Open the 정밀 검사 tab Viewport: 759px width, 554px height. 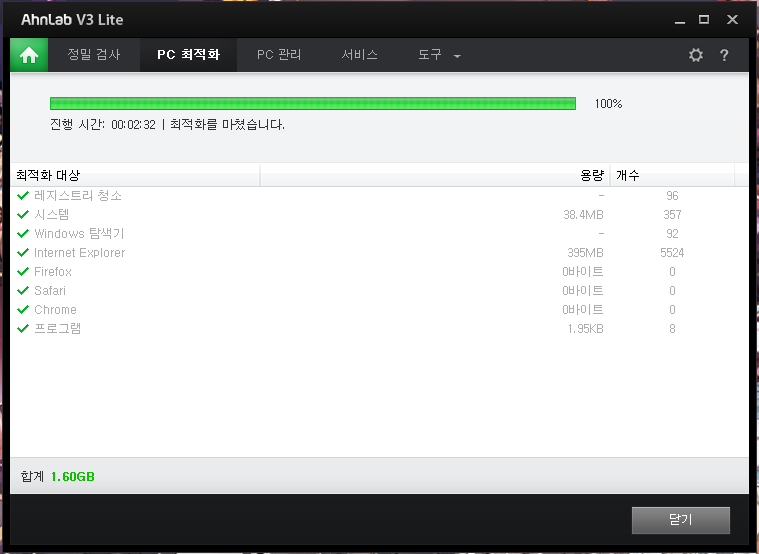coord(94,55)
